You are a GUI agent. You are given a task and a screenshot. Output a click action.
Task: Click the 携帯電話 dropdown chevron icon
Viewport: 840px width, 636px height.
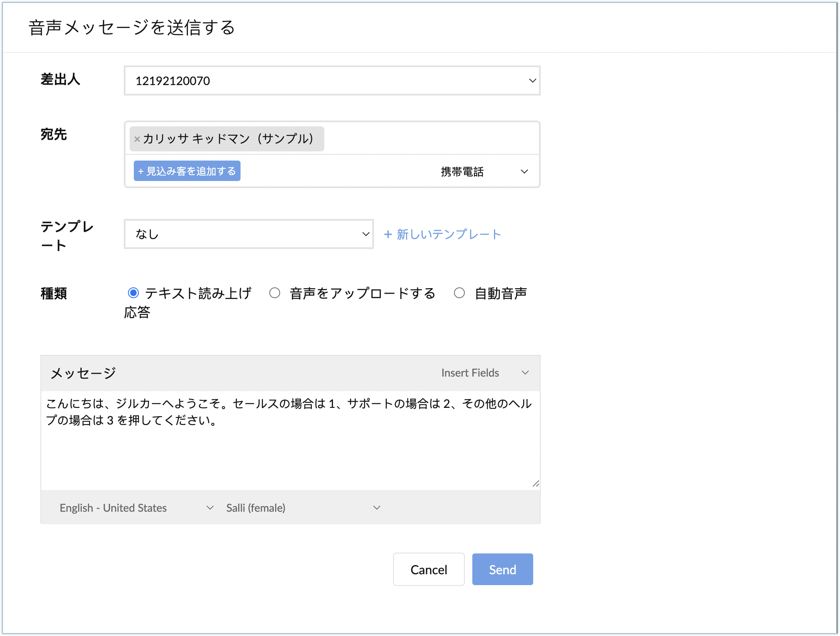point(524,171)
